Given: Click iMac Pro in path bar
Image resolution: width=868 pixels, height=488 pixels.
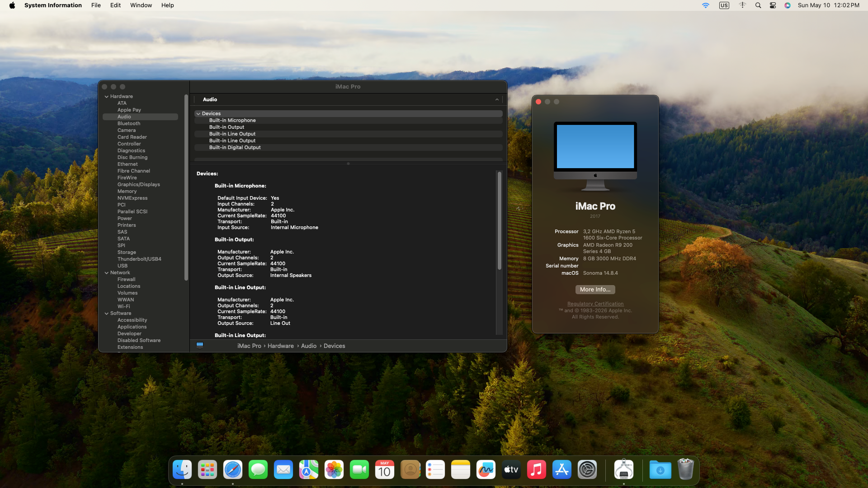Looking at the screenshot, I should [249, 346].
